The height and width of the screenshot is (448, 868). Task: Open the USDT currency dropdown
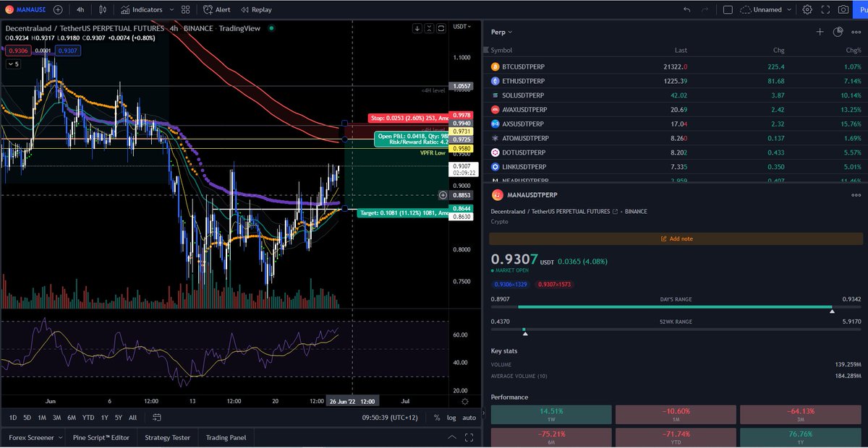coord(461,26)
